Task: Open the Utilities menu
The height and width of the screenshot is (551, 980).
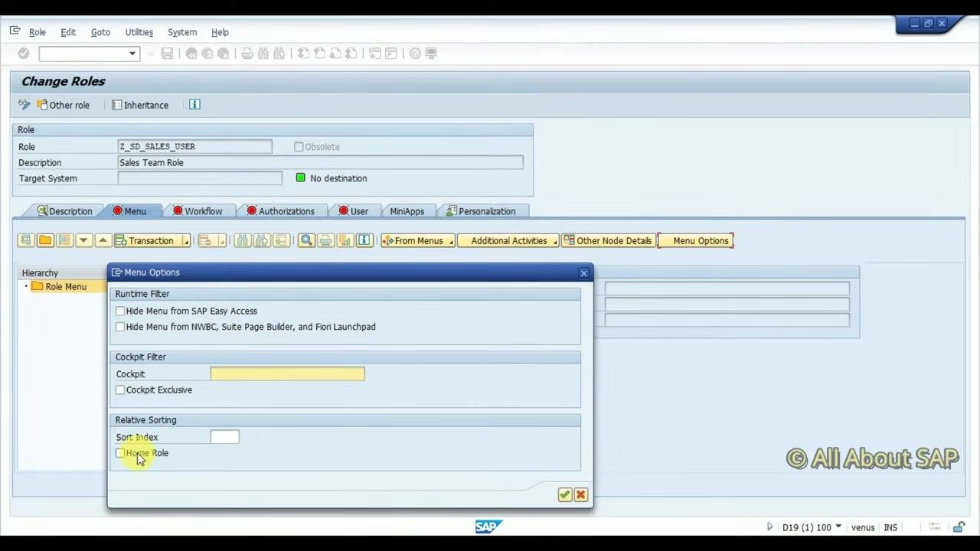Action: click(139, 32)
